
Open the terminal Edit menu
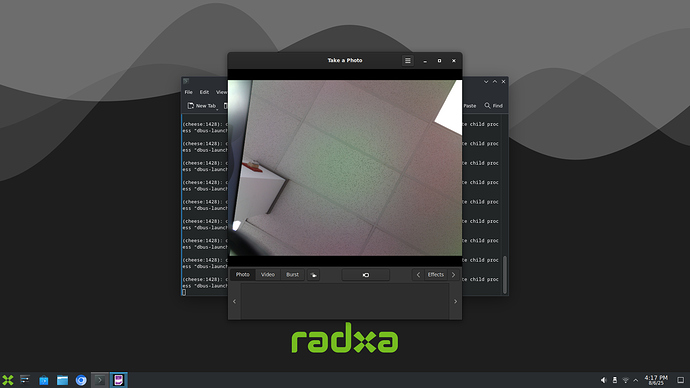pos(204,92)
